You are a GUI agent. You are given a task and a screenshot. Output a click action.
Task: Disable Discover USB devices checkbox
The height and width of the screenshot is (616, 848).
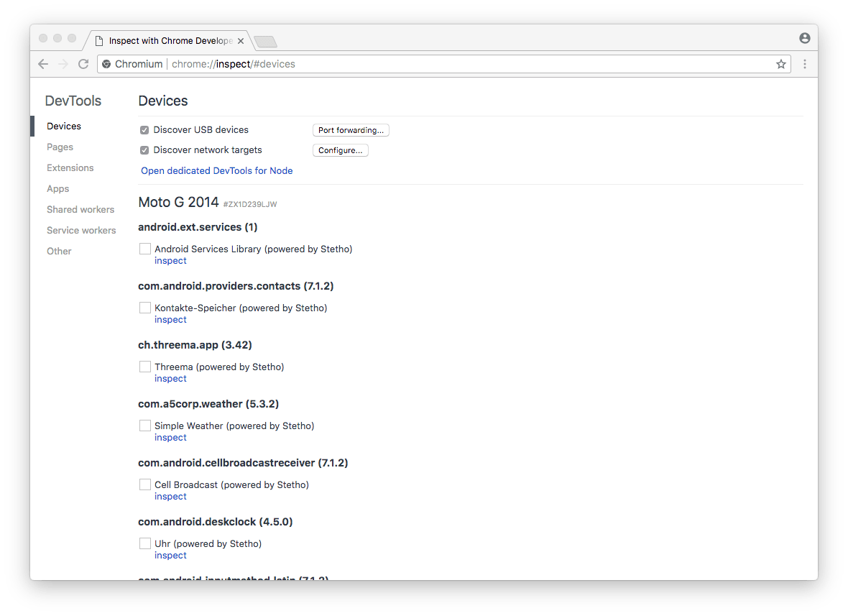144,130
